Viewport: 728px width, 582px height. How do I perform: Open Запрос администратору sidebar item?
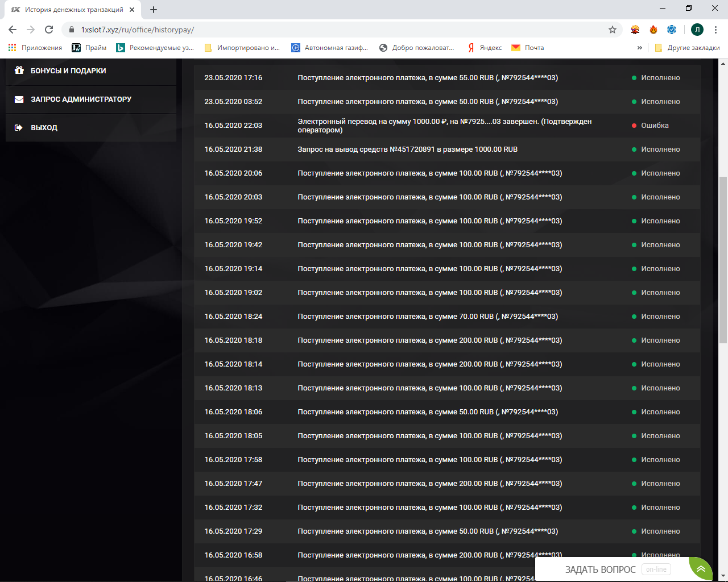coord(91,99)
